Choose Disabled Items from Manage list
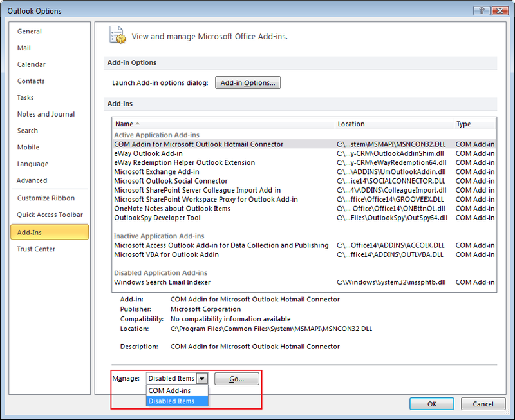 (177, 401)
